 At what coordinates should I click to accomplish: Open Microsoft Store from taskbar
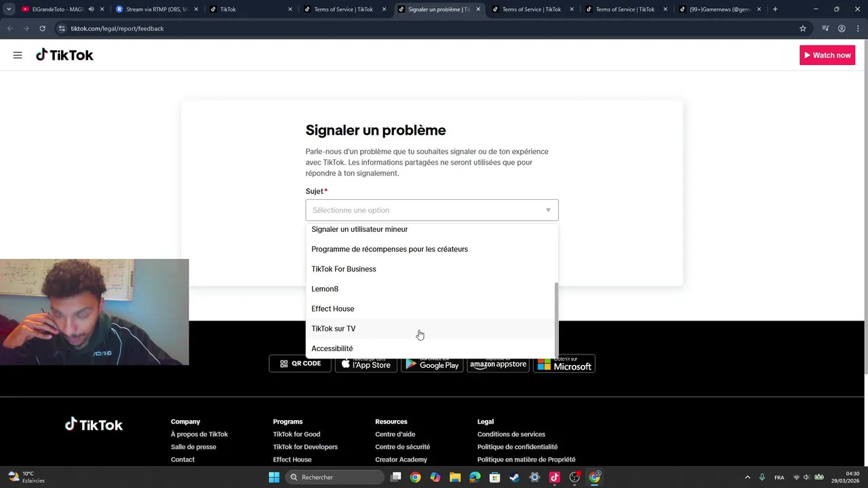[495, 477]
